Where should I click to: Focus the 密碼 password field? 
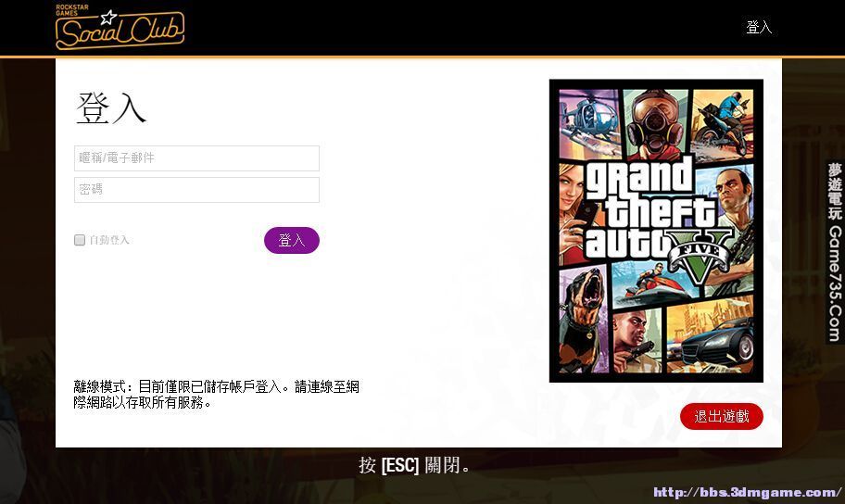click(196, 190)
